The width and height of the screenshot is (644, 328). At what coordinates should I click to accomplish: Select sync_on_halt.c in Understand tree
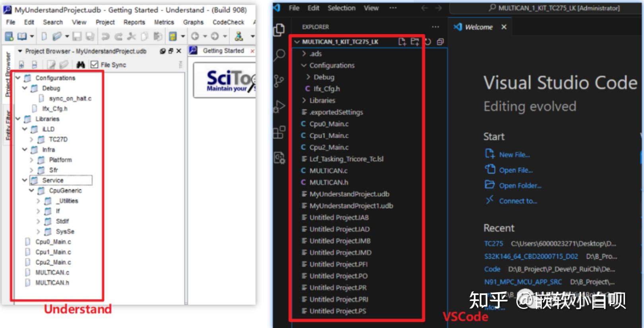(70, 98)
